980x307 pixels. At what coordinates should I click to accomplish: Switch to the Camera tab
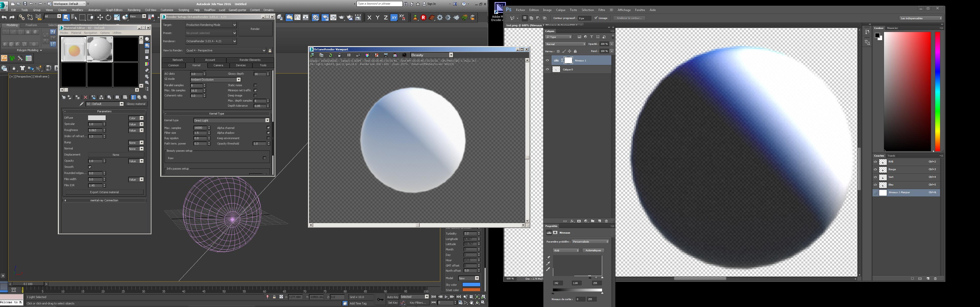click(x=218, y=65)
